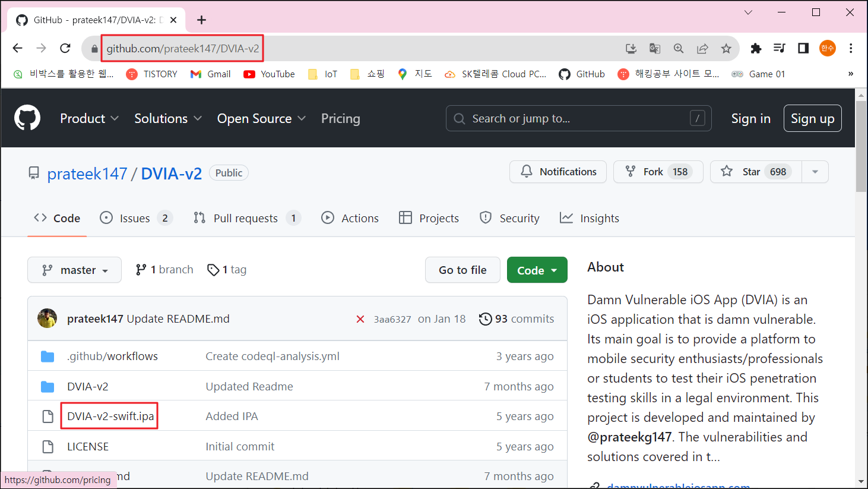868x489 pixels.
Task: Open the master branch selector
Action: pyautogui.click(x=74, y=270)
